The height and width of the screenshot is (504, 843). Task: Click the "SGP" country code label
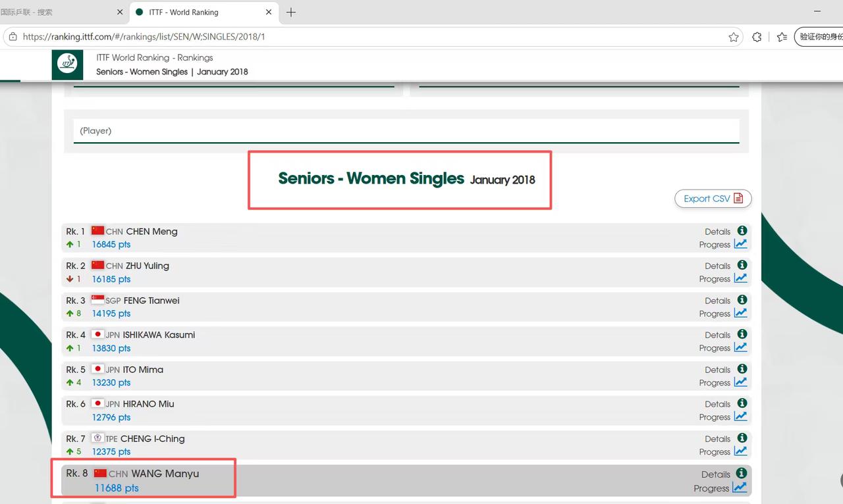click(113, 301)
